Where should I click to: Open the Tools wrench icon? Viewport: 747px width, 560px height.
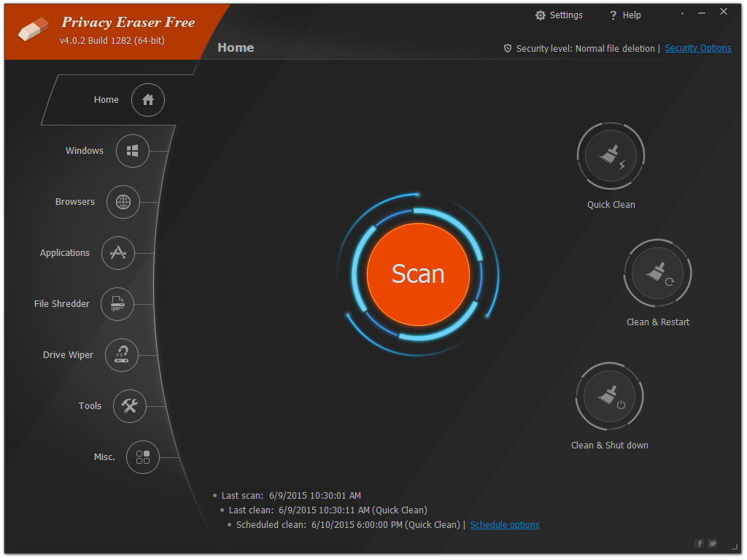click(129, 406)
